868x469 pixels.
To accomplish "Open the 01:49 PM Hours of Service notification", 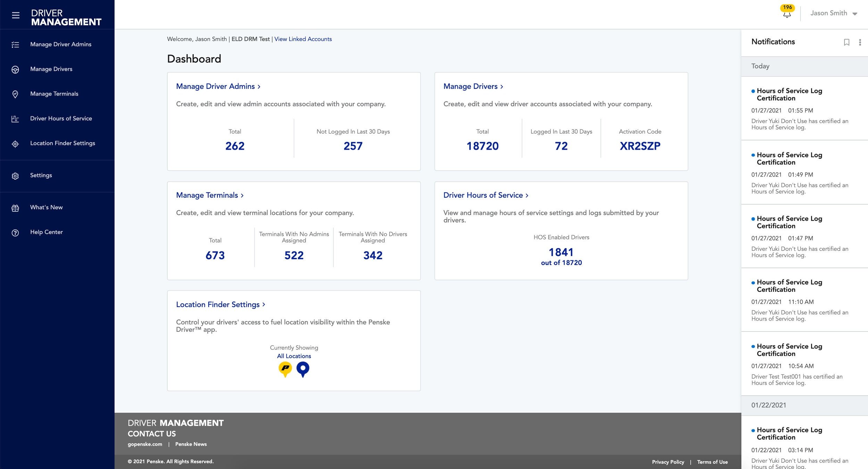I will coord(804,173).
